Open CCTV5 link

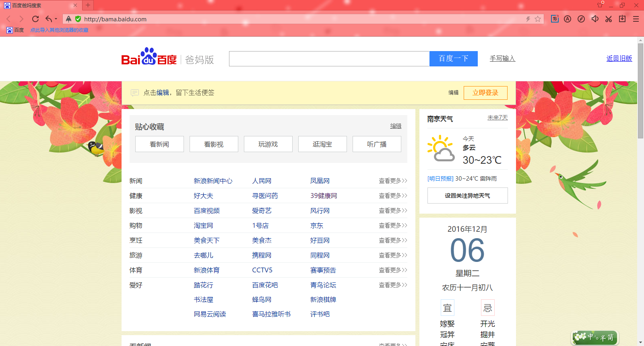tap(262, 270)
